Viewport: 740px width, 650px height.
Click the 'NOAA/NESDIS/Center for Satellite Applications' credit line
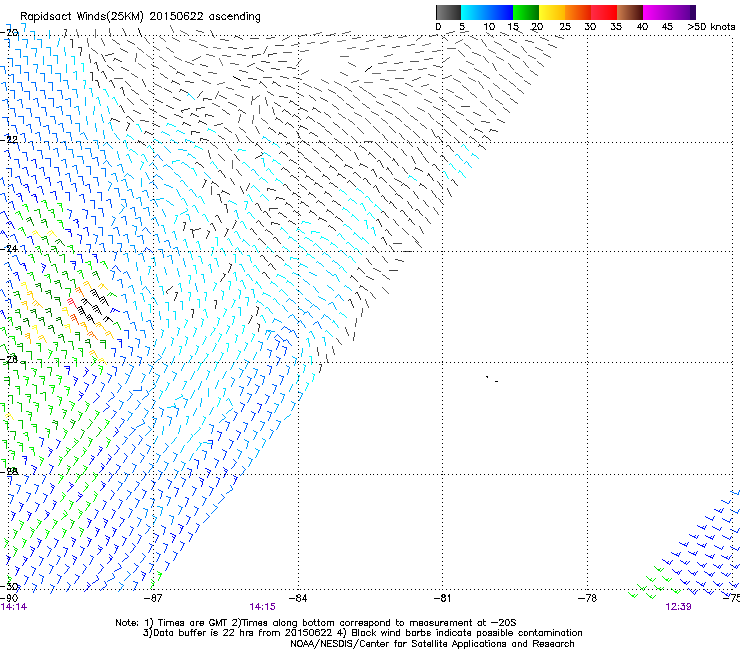[x=432, y=644]
